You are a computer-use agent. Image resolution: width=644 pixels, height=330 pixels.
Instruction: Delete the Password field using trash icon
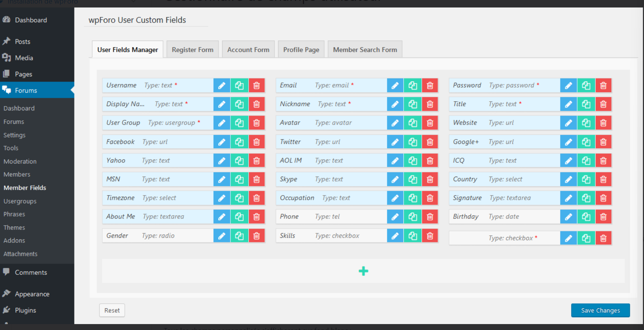[603, 86]
